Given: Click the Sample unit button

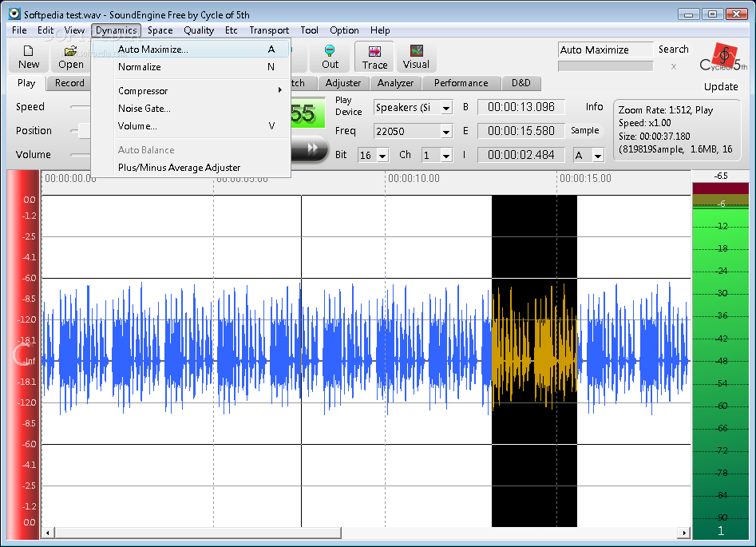Looking at the screenshot, I should click(585, 130).
